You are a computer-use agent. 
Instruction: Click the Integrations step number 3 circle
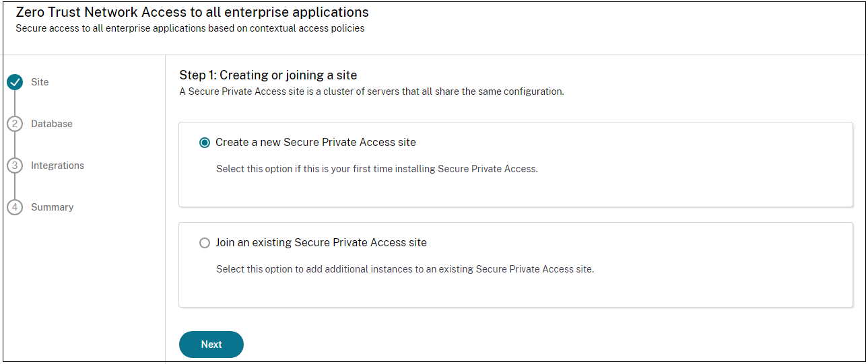pos(15,166)
